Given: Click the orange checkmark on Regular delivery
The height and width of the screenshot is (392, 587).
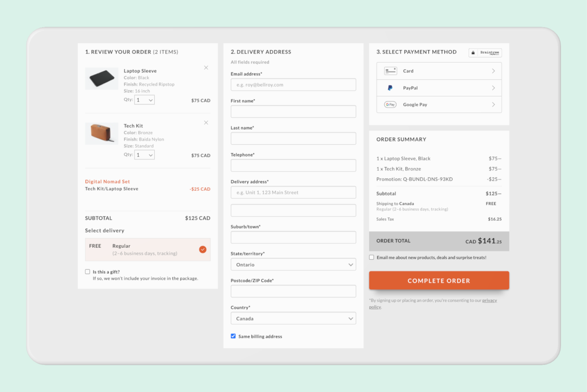Looking at the screenshot, I should pos(203,249).
